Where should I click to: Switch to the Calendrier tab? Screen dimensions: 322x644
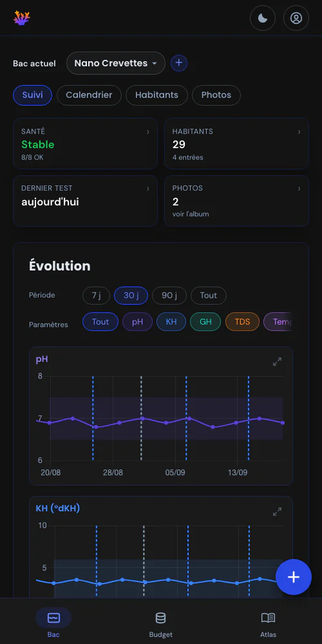(89, 95)
